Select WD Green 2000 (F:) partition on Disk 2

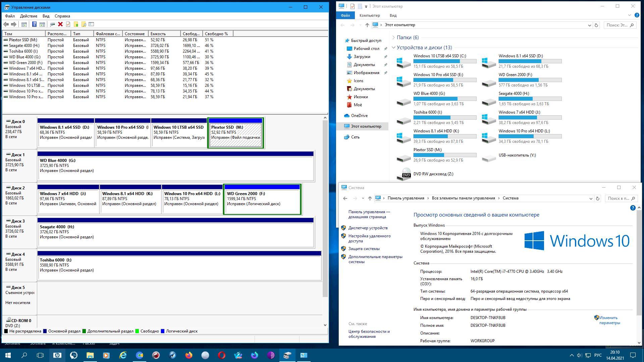pyautogui.click(x=262, y=199)
